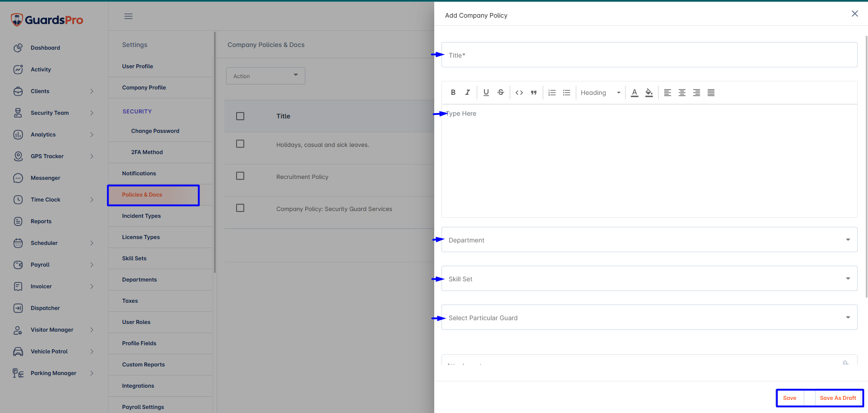Tick the Holidays, casual and sick leaves checkbox

tap(240, 144)
